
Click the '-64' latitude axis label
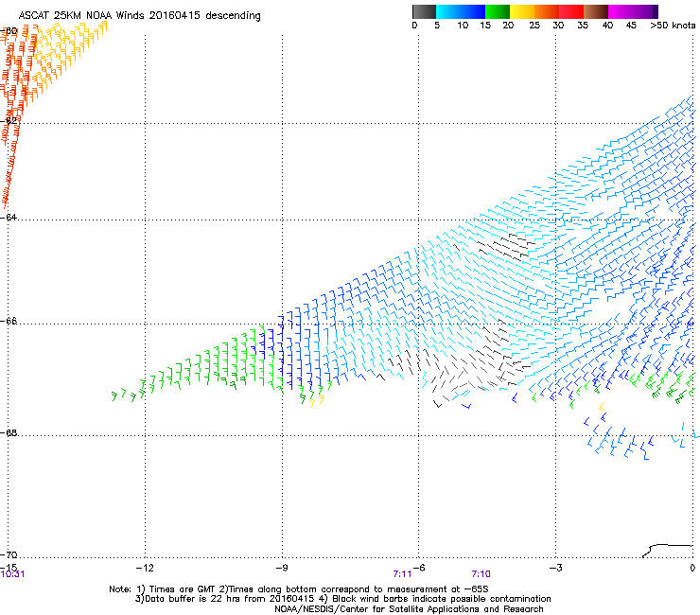[x=9, y=217]
